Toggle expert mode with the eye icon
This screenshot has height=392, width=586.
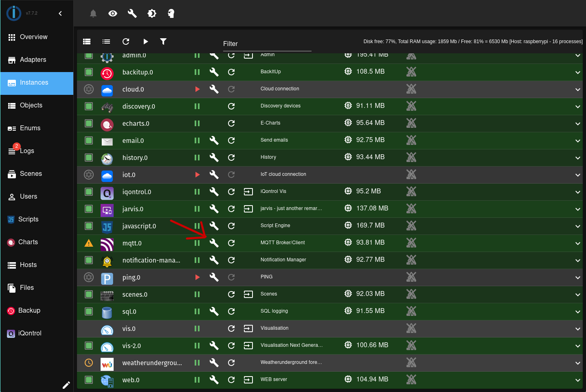(112, 13)
